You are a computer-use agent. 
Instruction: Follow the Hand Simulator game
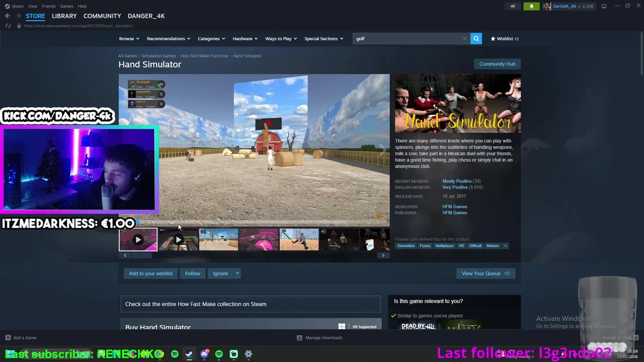193,274
